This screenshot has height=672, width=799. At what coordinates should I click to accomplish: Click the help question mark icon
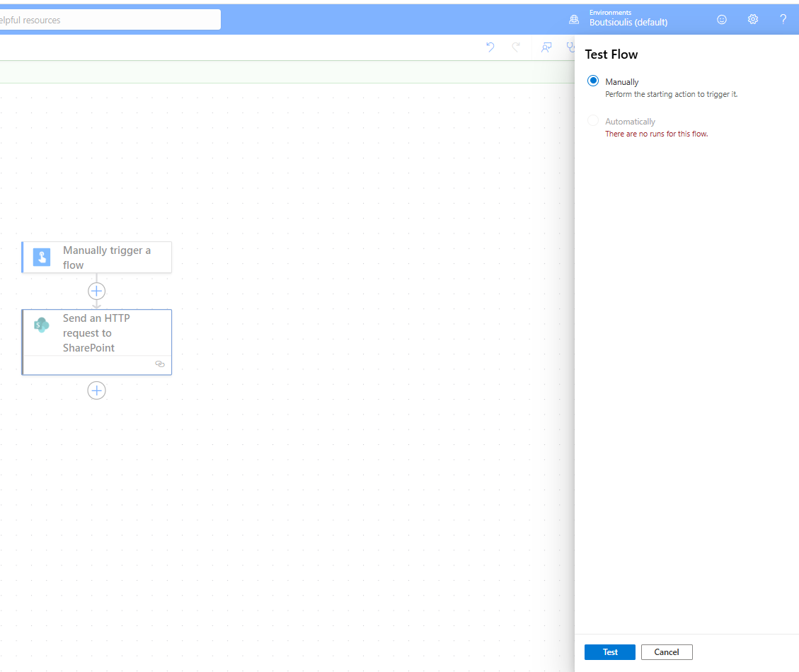coord(783,20)
